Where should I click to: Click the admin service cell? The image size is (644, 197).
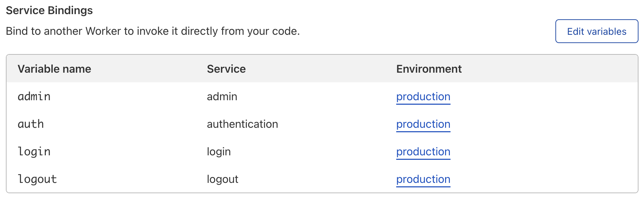[222, 97]
